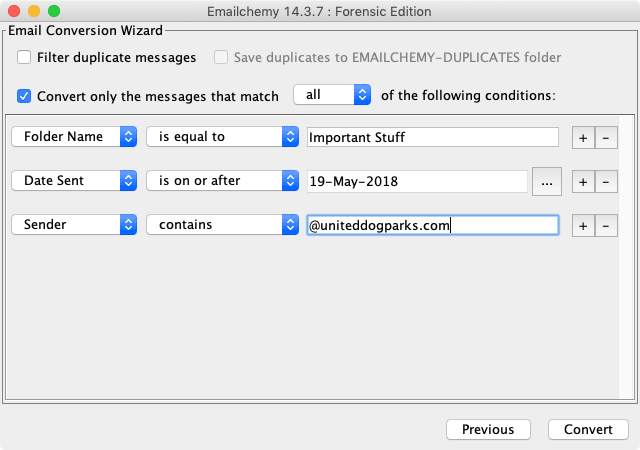Close the Emailchemy window

(x=14, y=11)
